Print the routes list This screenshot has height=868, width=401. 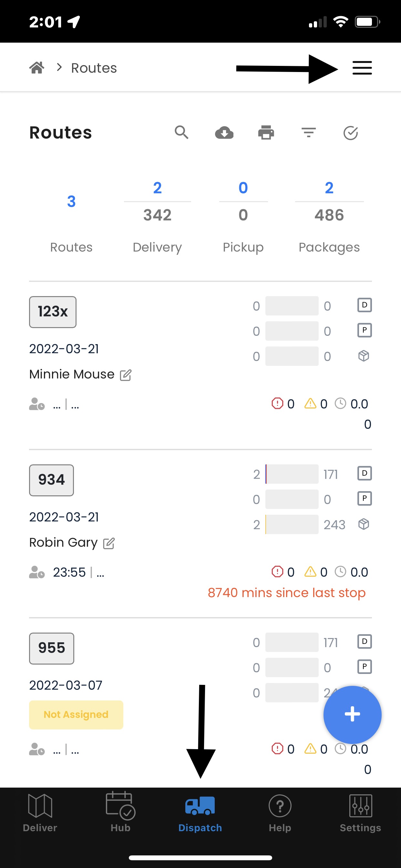coord(266,132)
